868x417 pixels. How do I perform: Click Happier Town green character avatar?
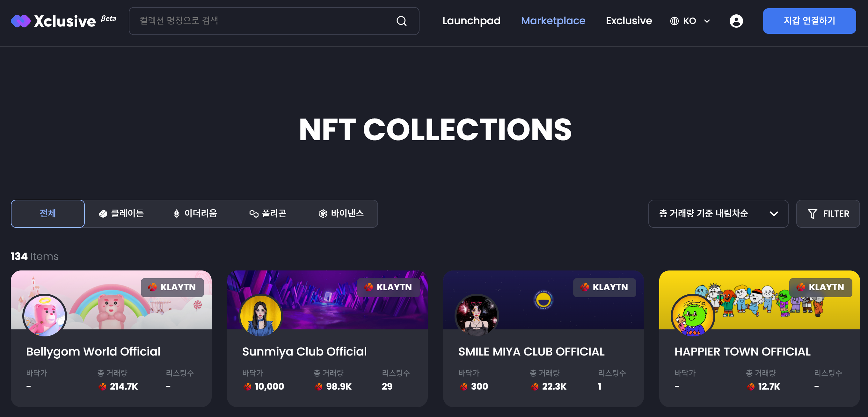[x=693, y=316]
